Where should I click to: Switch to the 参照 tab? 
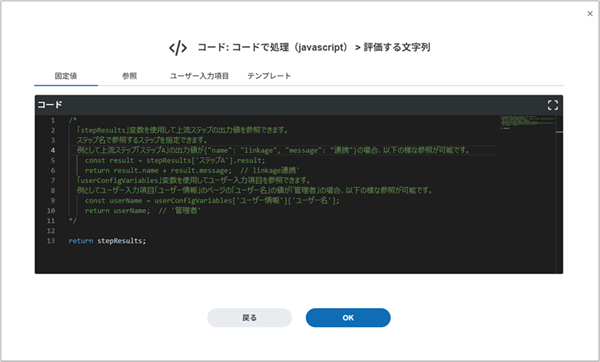(129, 76)
